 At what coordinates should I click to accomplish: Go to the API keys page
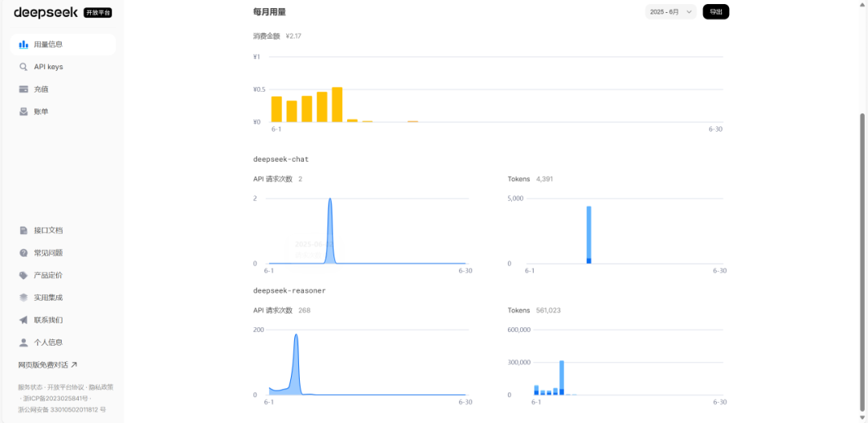63,67
